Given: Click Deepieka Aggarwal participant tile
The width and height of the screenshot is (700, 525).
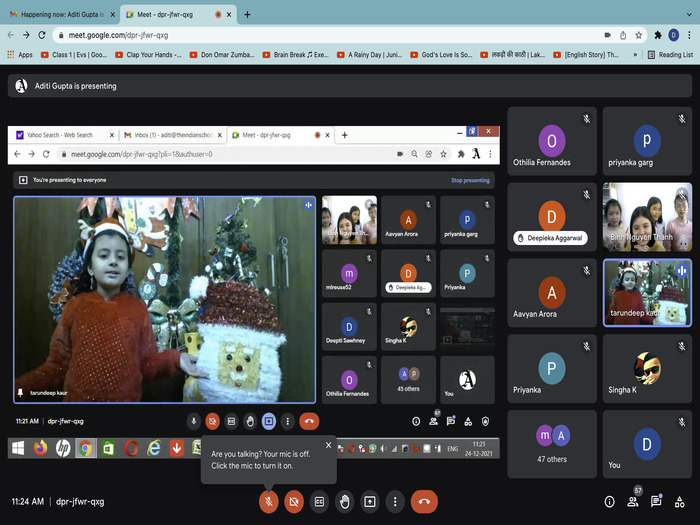Looking at the screenshot, I should (552, 217).
